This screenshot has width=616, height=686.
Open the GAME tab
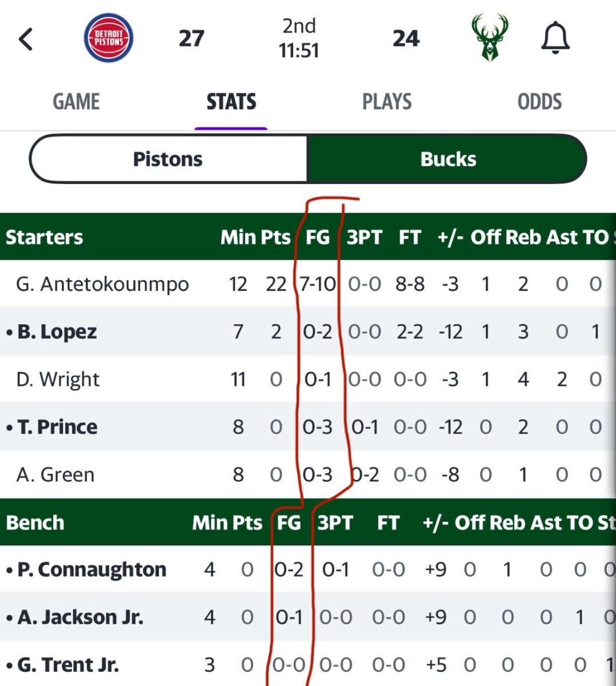76,102
